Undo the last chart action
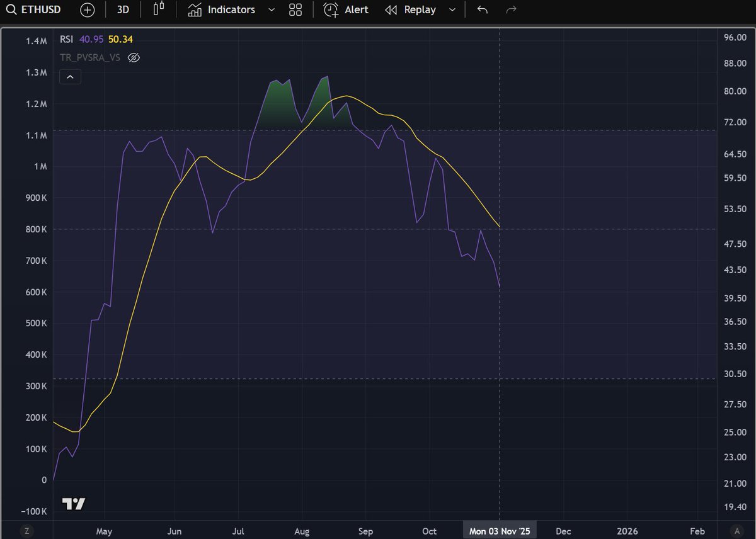 (x=483, y=10)
